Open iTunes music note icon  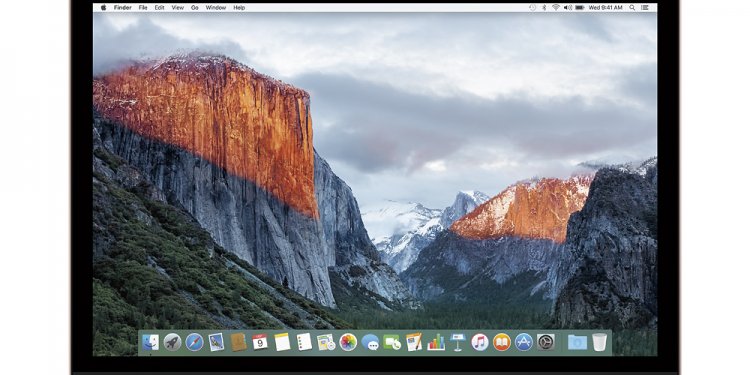click(480, 342)
